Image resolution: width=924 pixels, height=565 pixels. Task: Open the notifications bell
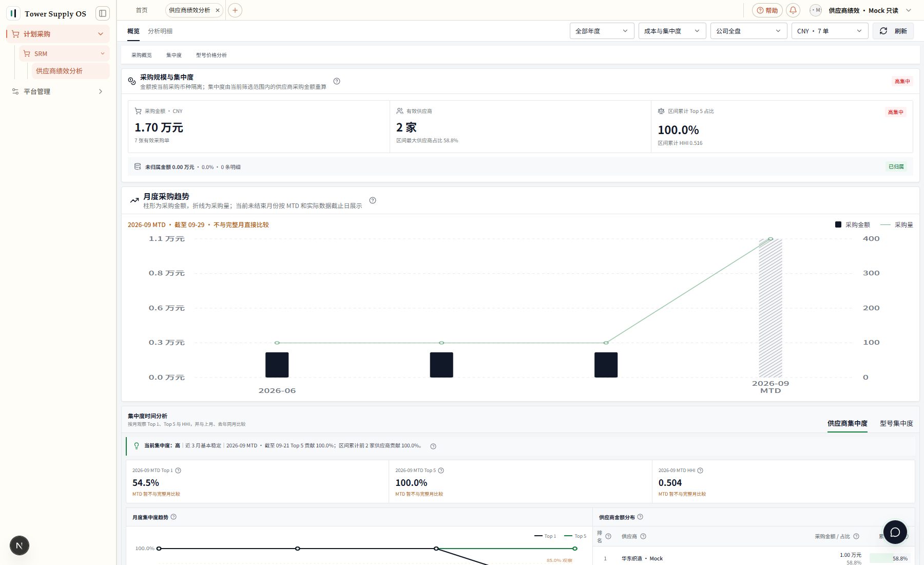tap(793, 10)
